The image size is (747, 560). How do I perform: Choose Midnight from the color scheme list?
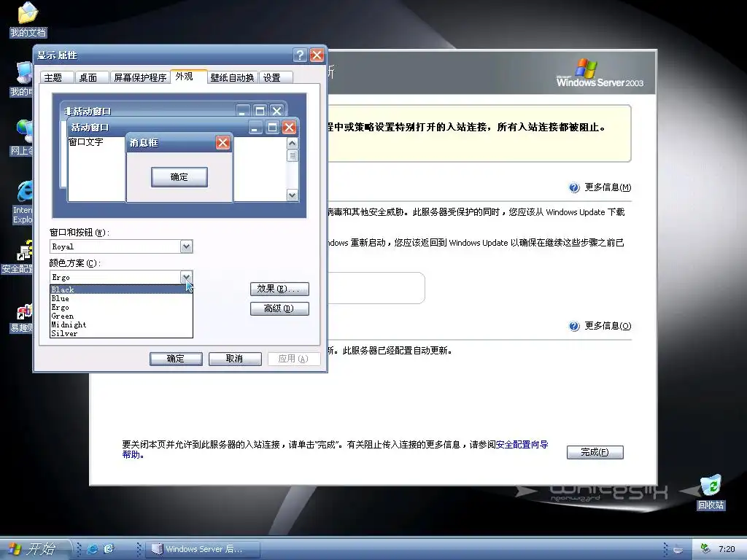point(121,324)
